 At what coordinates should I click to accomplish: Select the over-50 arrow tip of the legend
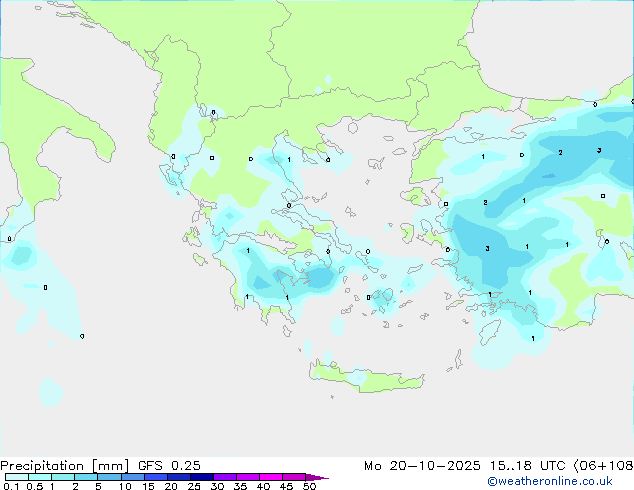317,477
